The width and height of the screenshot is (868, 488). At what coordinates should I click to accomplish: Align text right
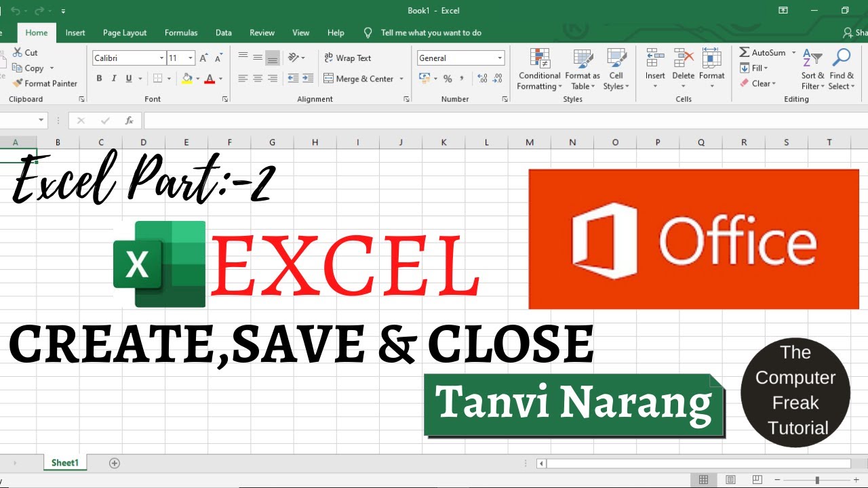(x=273, y=79)
